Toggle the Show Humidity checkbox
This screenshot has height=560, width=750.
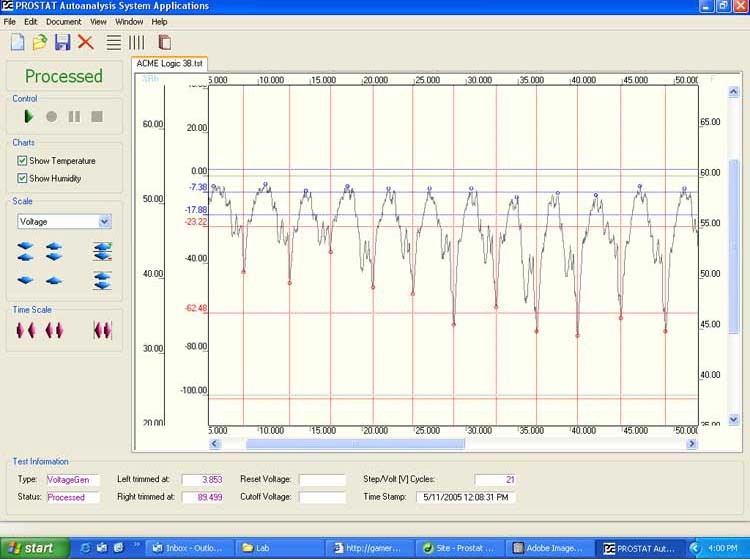(x=23, y=179)
